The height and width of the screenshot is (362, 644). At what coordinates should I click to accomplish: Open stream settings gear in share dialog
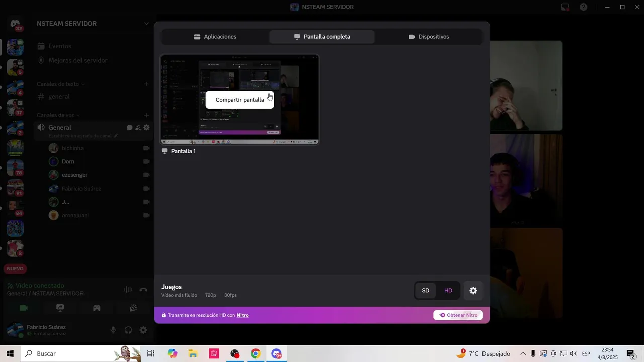(x=473, y=291)
